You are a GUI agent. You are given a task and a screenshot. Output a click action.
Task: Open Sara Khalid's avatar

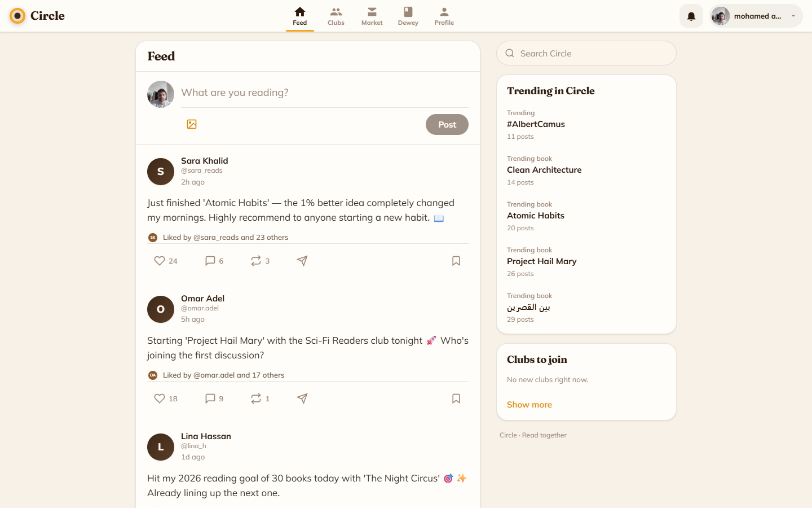pos(161,172)
